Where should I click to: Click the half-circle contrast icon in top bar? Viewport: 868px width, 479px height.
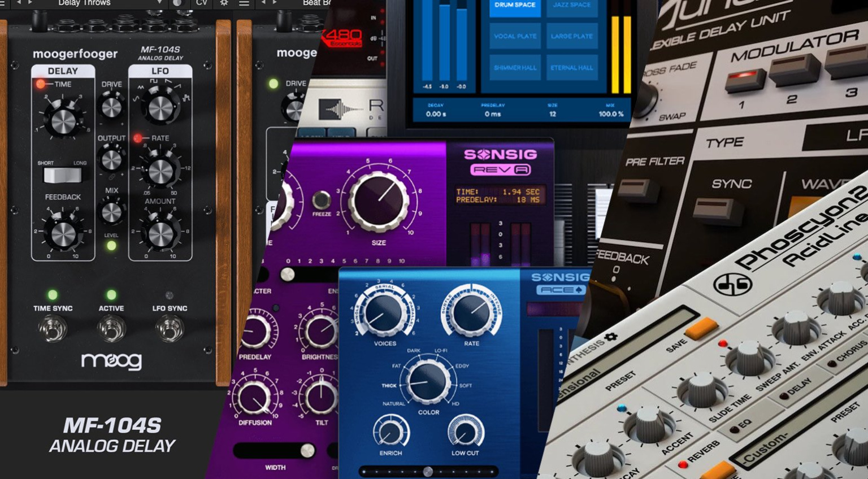(x=177, y=3)
